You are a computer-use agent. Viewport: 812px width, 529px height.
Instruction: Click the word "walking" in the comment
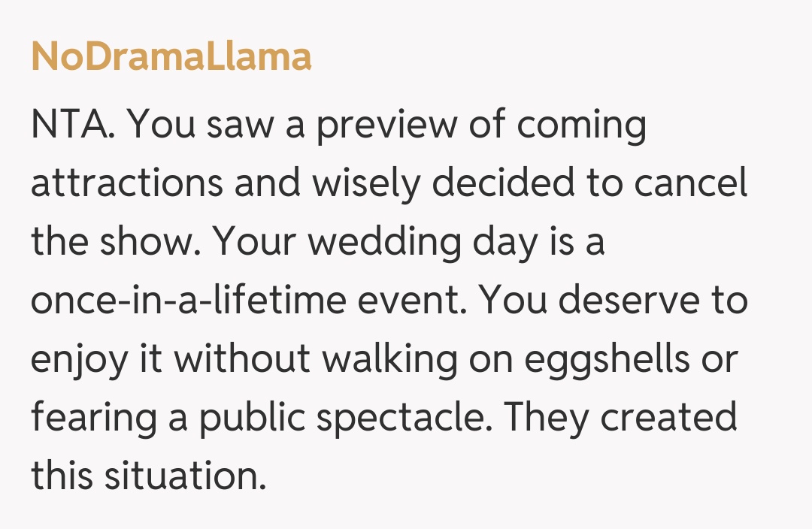tap(390, 360)
